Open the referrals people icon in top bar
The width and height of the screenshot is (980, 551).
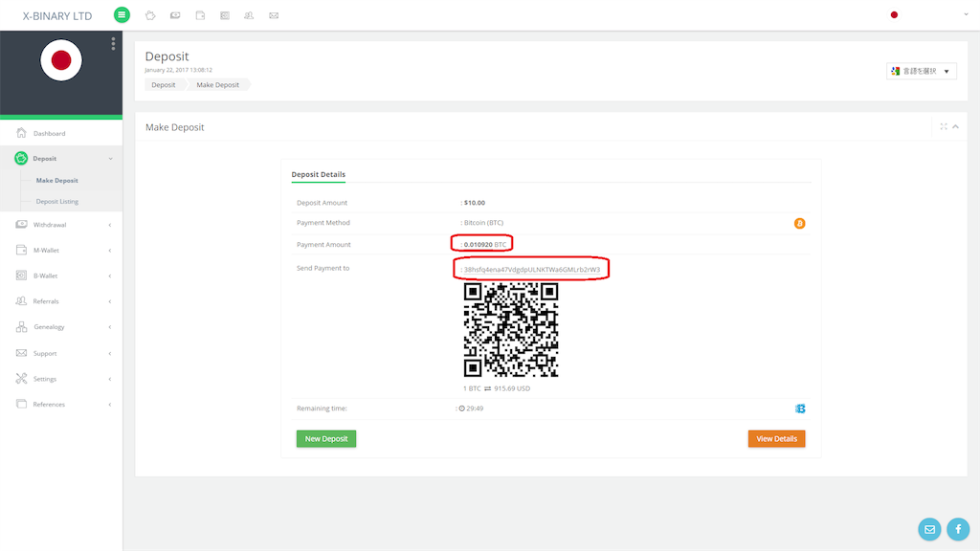249,15
